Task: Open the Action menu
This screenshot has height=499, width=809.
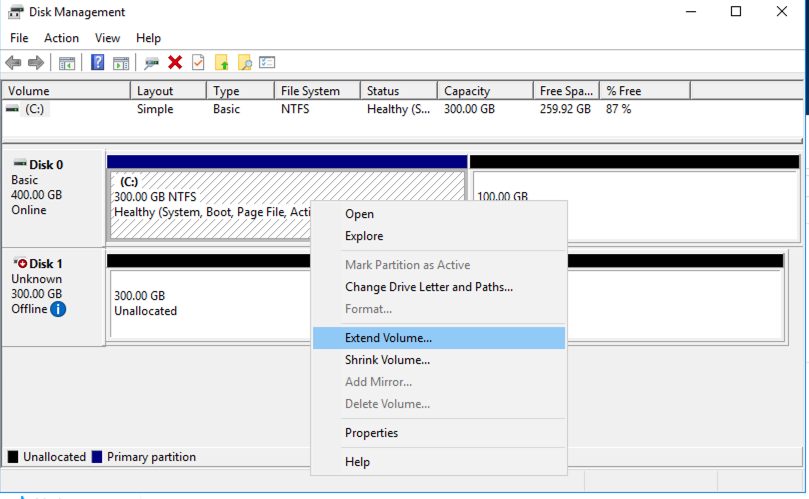Action: [x=61, y=38]
